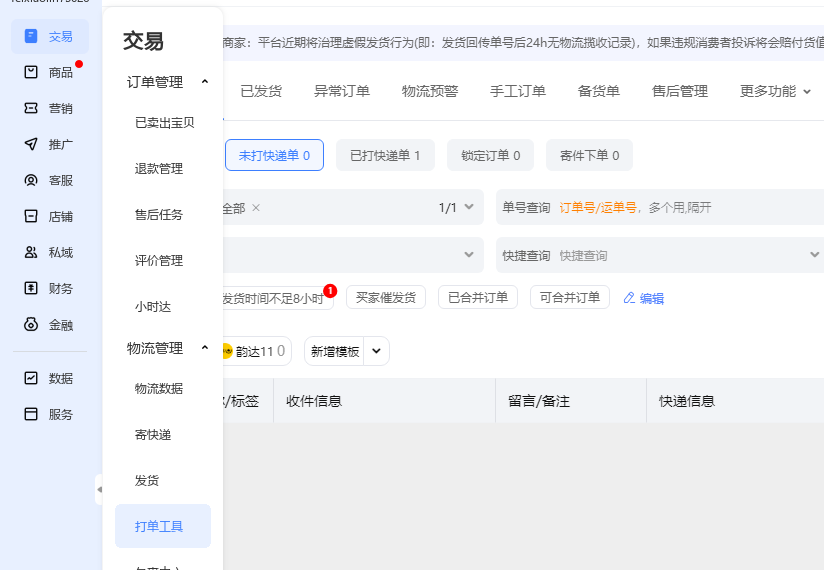Select the 寄件下单 0 filter
Image resolution: width=824 pixels, height=570 pixels.
pyautogui.click(x=589, y=155)
